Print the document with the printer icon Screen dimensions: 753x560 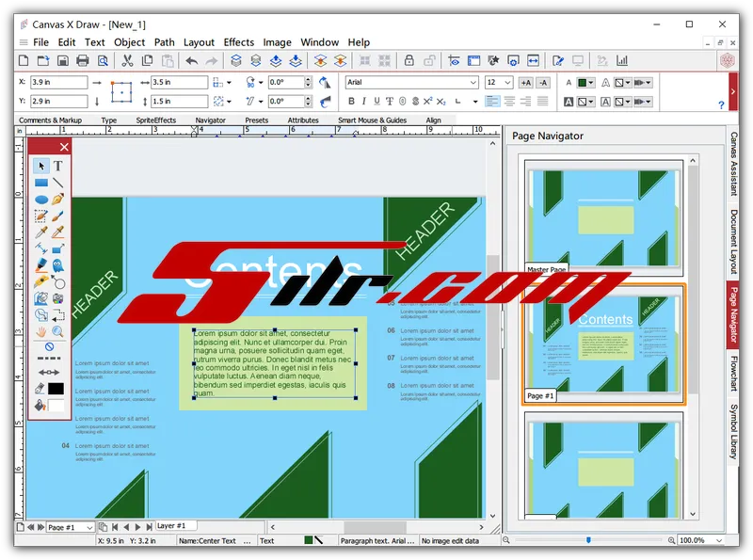point(83,61)
